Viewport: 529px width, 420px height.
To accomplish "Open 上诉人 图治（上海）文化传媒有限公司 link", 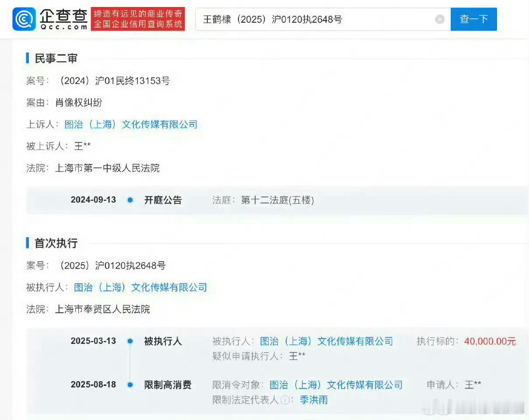I will point(131,124).
